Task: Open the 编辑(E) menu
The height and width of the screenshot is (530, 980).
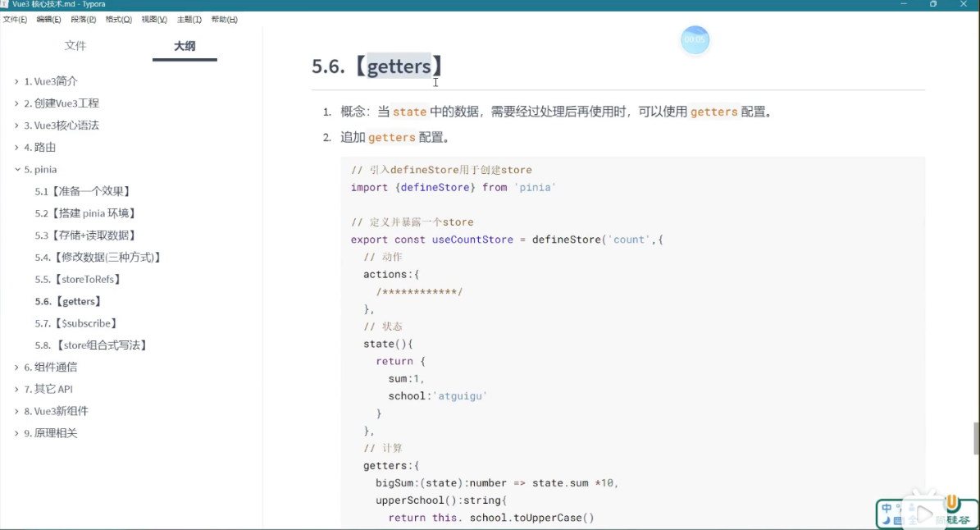Action: click(48, 20)
